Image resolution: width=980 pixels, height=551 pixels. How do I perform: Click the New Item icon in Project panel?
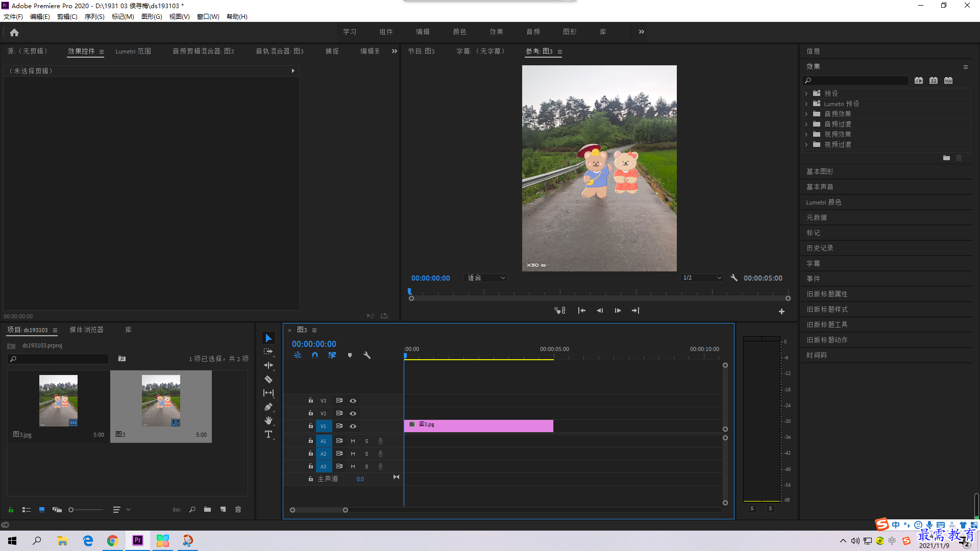[x=223, y=509]
